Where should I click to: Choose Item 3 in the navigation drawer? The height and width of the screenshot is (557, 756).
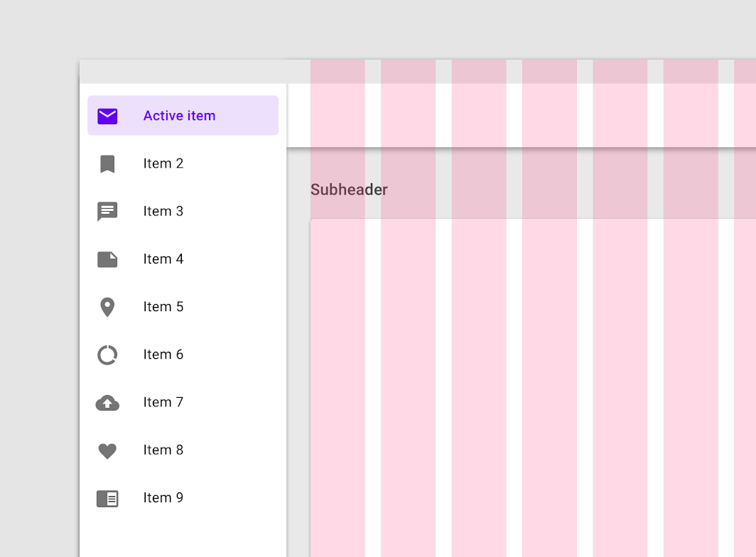click(163, 211)
